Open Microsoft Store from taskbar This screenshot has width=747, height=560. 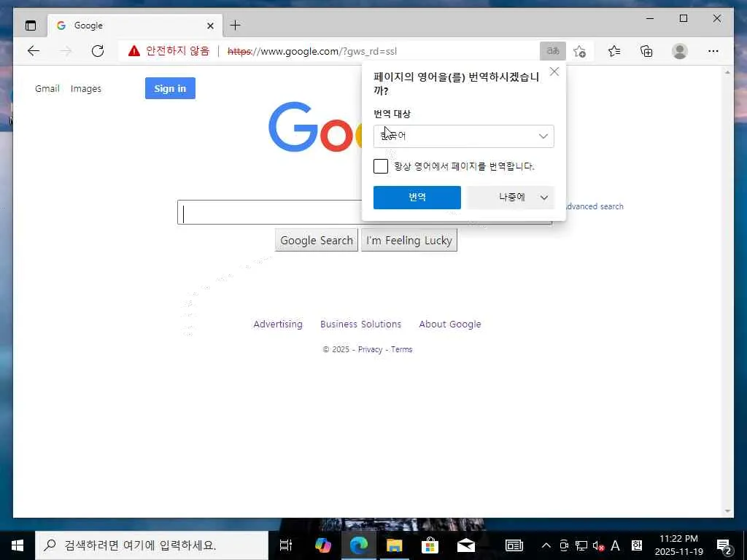coord(430,545)
